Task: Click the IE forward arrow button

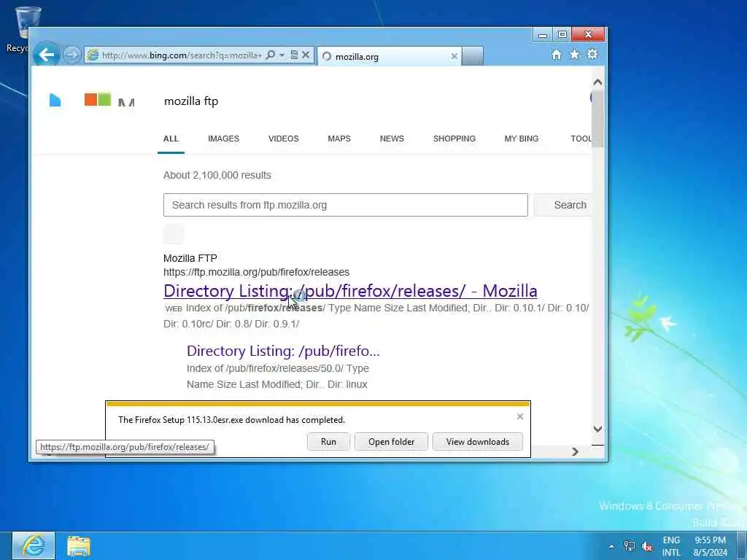Action: (x=71, y=55)
